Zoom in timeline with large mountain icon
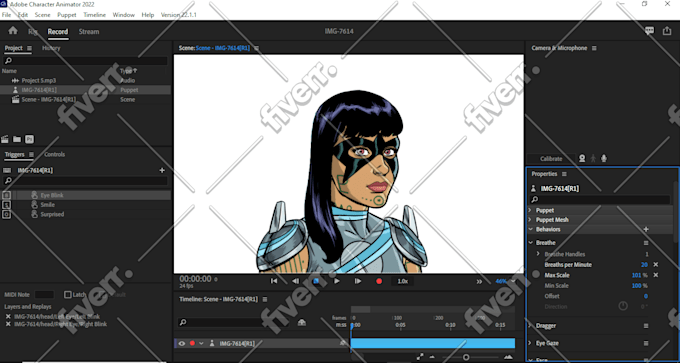Viewport: 680px width, 363px height. (508, 357)
